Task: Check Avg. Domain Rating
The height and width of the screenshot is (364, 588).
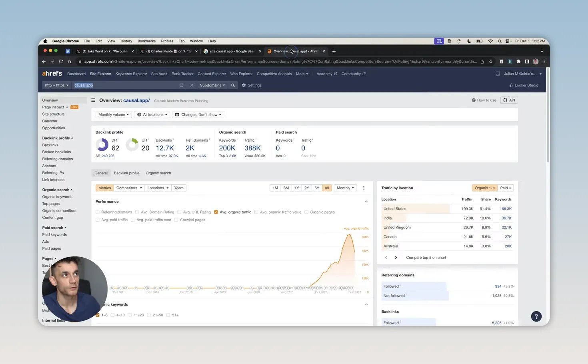Action: [x=137, y=212]
